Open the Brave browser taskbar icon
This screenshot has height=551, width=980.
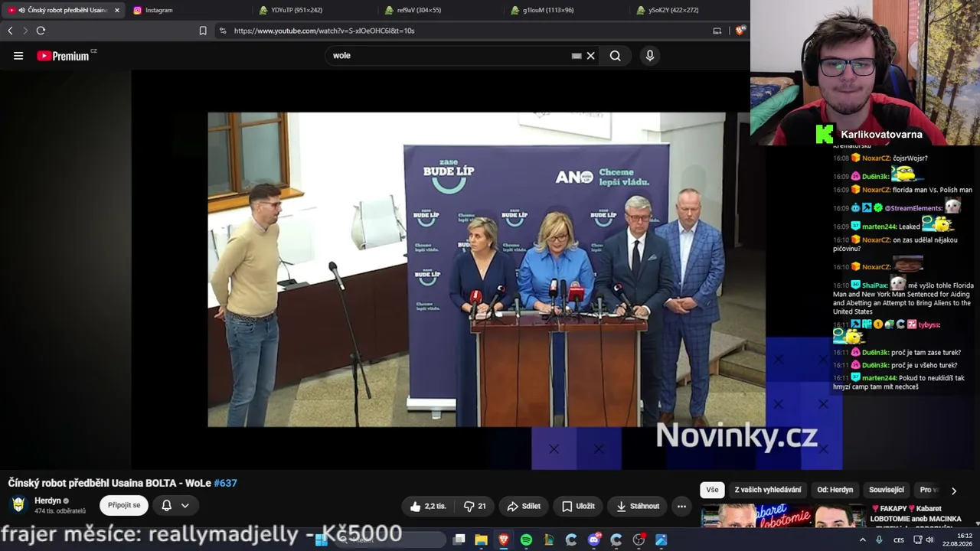pyautogui.click(x=503, y=540)
